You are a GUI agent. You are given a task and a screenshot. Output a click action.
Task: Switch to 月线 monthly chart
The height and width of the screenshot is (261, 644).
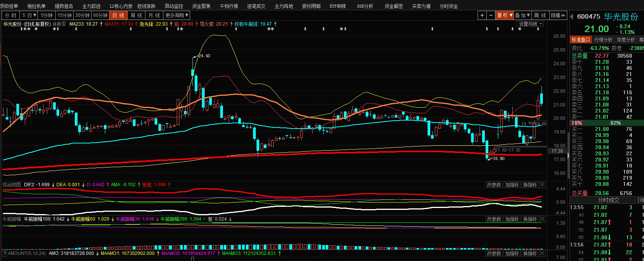[154, 15]
